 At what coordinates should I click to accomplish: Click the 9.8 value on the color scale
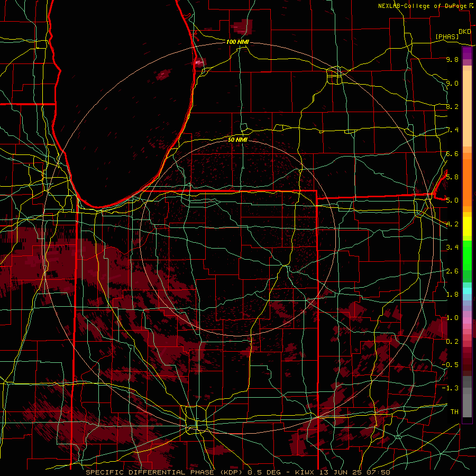(x=452, y=59)
